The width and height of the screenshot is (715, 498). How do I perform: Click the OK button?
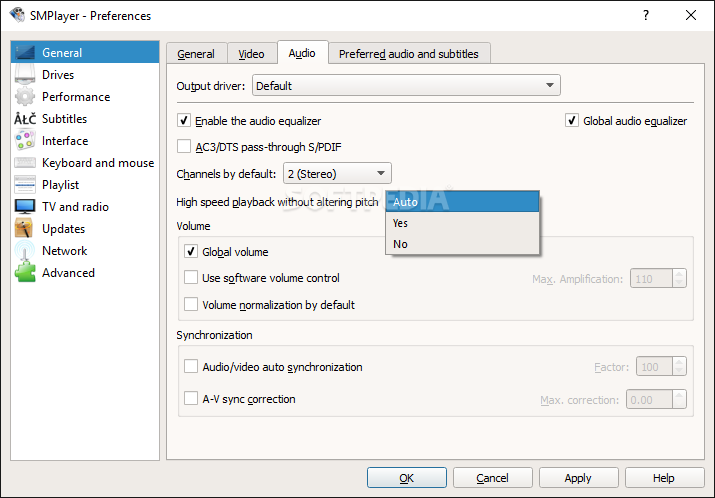(407, 477)
